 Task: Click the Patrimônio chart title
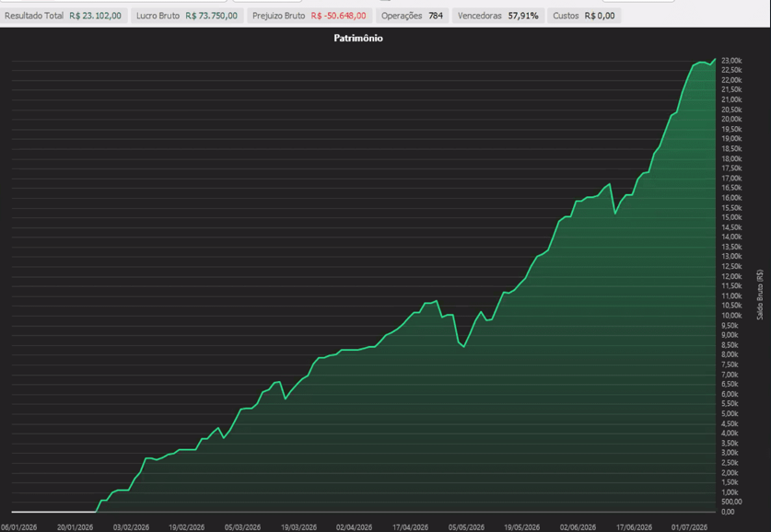tap(358, 39)
